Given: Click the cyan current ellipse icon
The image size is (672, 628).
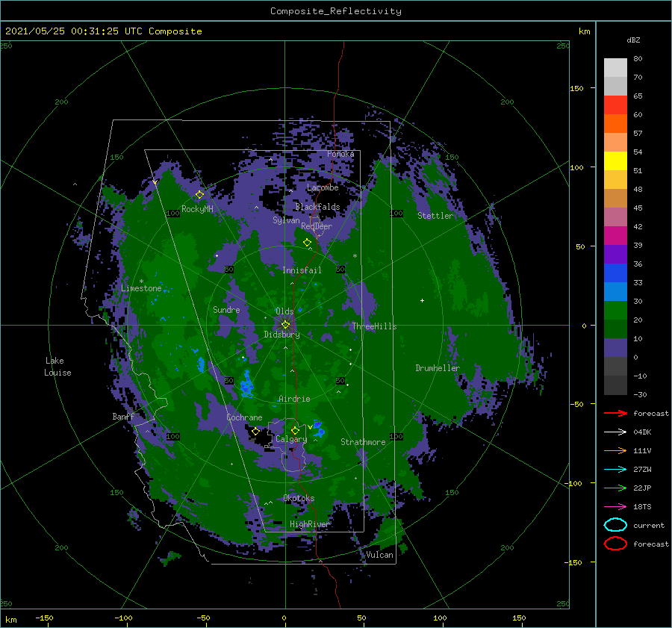Looking at the screenshot, I should [x=615, y=525].
